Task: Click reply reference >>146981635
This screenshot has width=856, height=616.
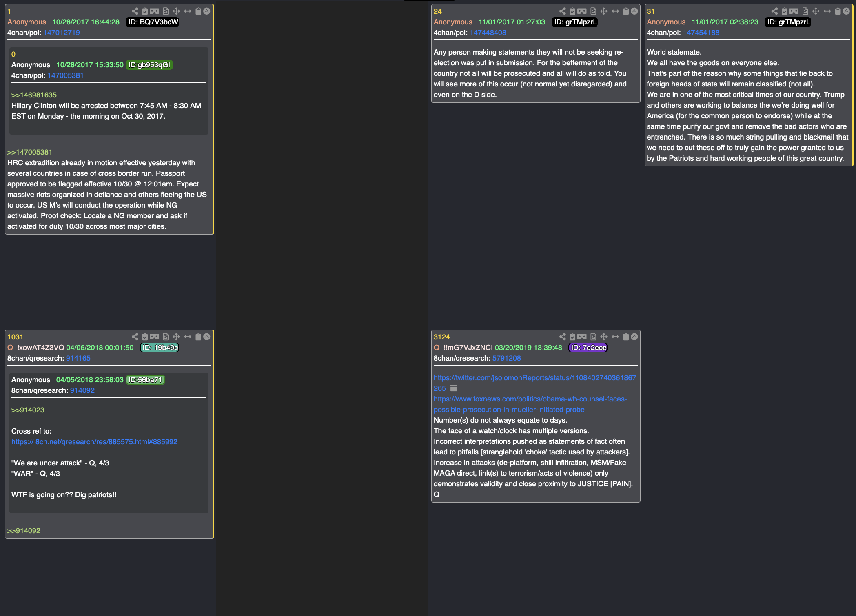Action: 34,95
